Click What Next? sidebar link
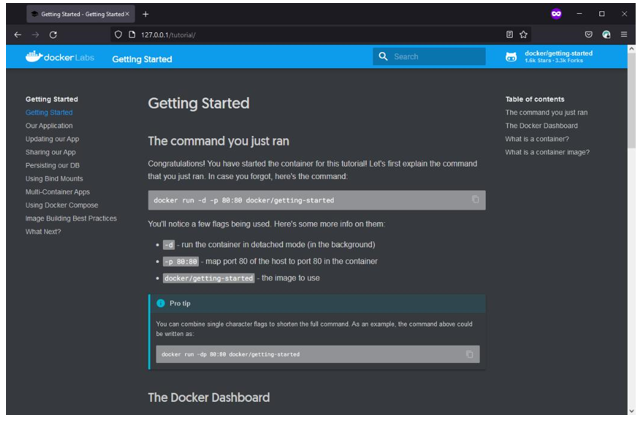Screen dimensions: 639x421 coord(43,232)
